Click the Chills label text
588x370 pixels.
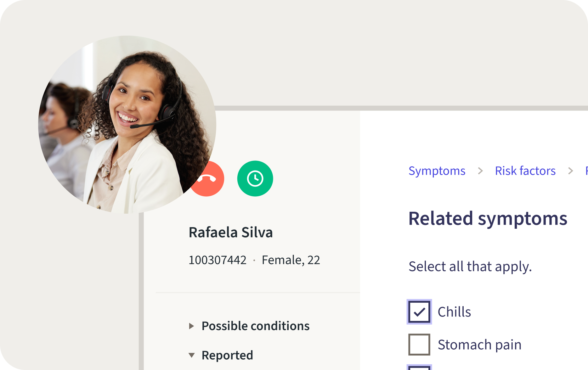[455, 312]
